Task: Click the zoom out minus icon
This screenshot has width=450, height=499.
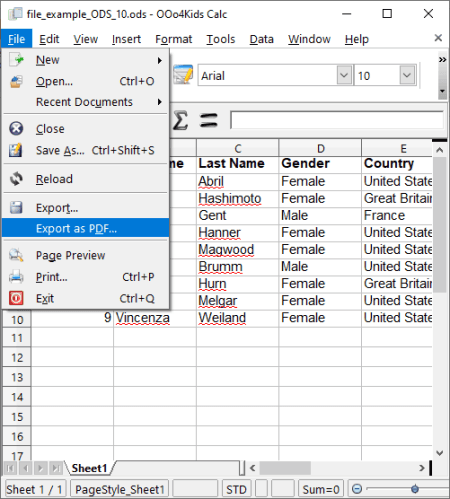Action: coord(357,489)
